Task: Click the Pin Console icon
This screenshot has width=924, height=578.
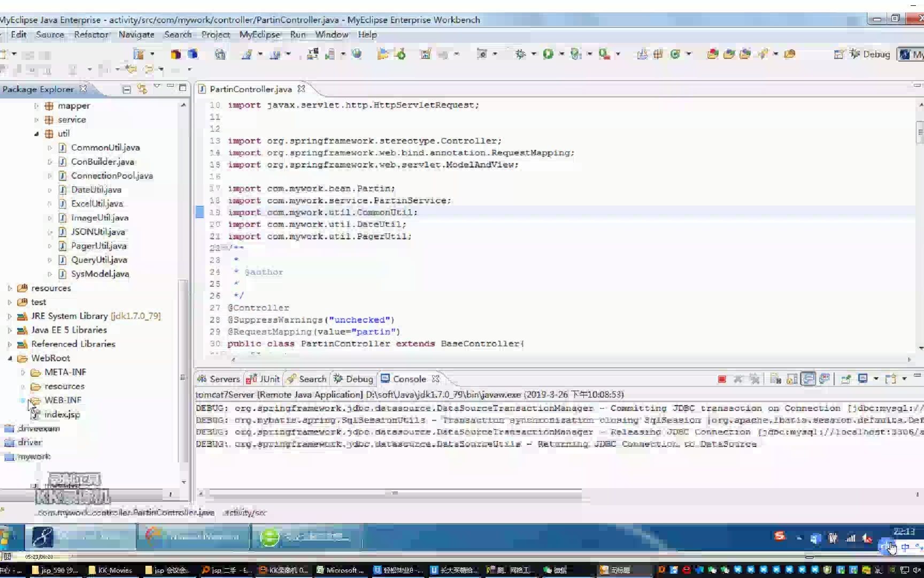Action: [x=846, y=379]
